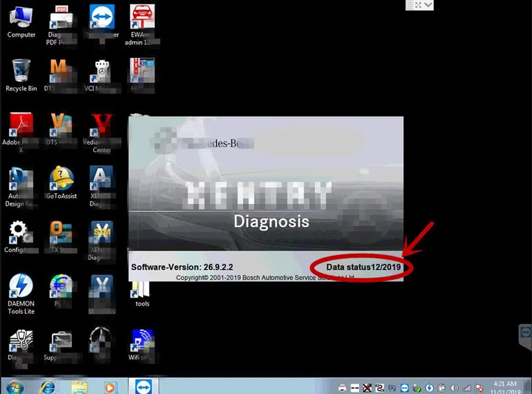
Task: Open the wireless signal tray icon
Action: (x=467, y=388)
